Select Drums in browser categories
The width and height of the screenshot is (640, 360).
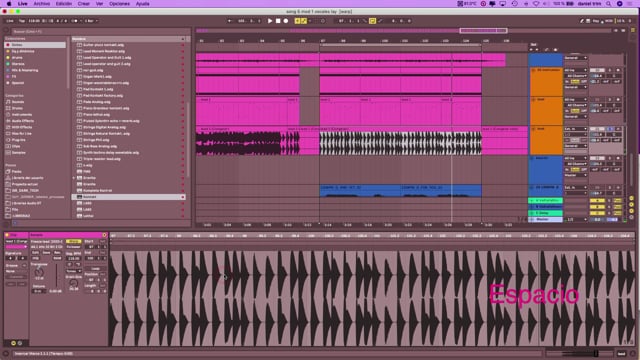[18, 108]
